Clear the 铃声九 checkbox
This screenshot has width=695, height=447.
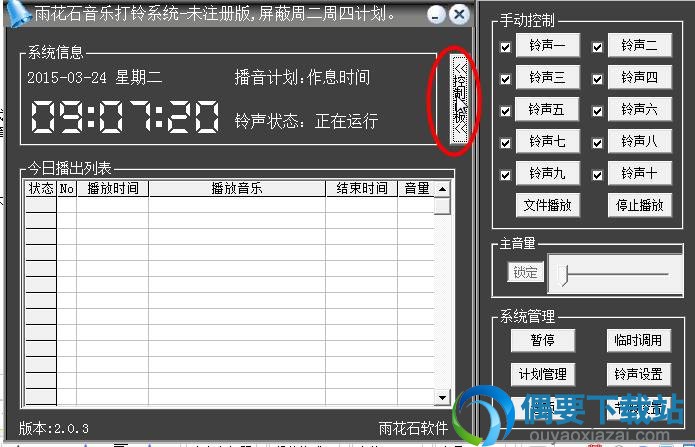(505, 175)
